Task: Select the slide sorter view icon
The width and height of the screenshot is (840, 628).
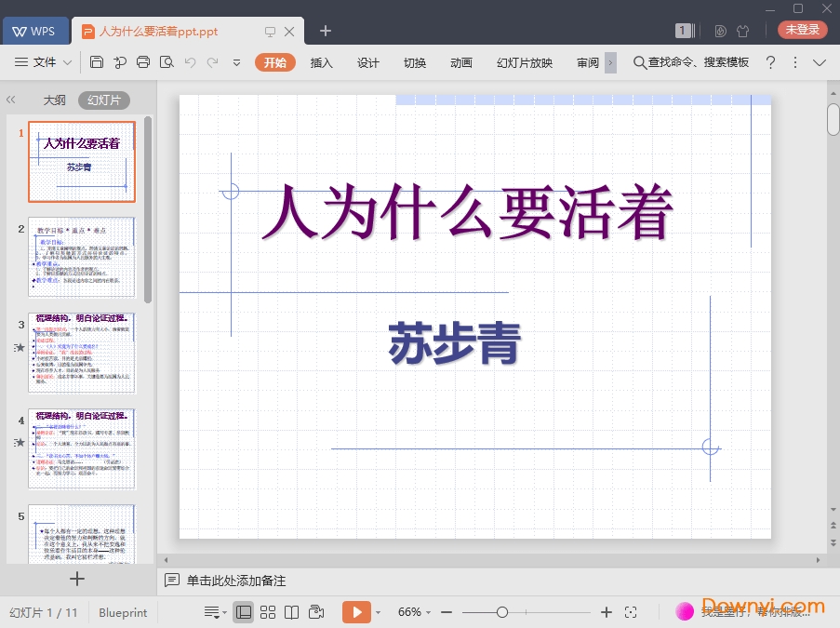Action: pyautogui.click(x=268, y=612)
